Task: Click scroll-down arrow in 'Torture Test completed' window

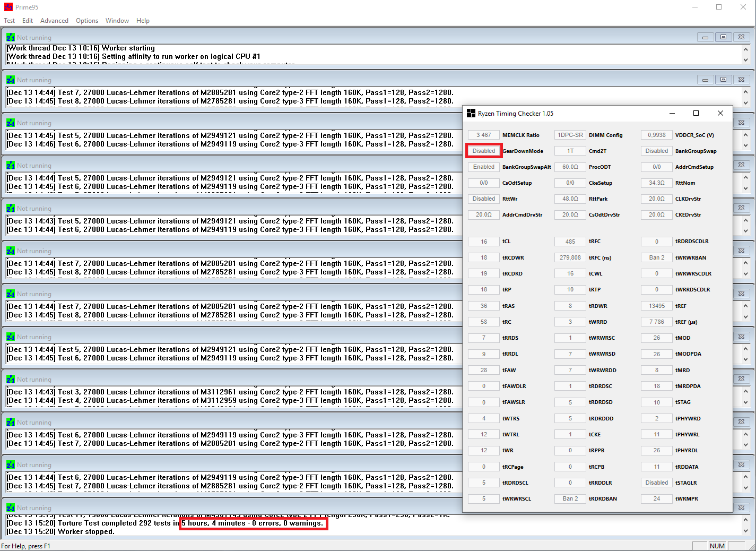Action: (x=745, y=530)
